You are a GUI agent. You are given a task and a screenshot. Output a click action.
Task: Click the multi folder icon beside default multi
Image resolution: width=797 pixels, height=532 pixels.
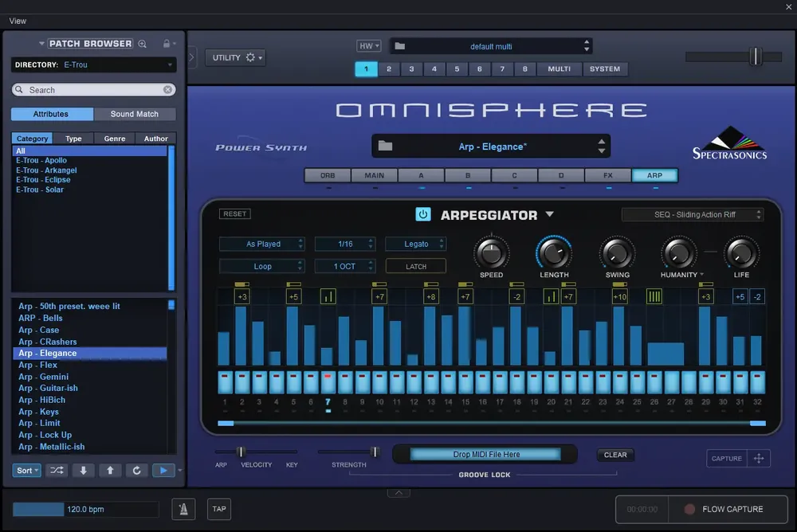click(x=400, y=46)
